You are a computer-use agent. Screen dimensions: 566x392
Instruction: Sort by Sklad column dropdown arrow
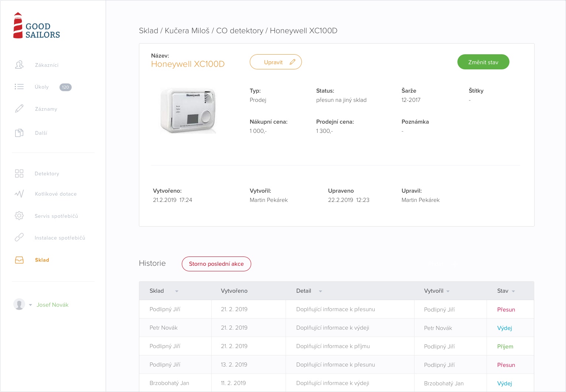point(177,291)
